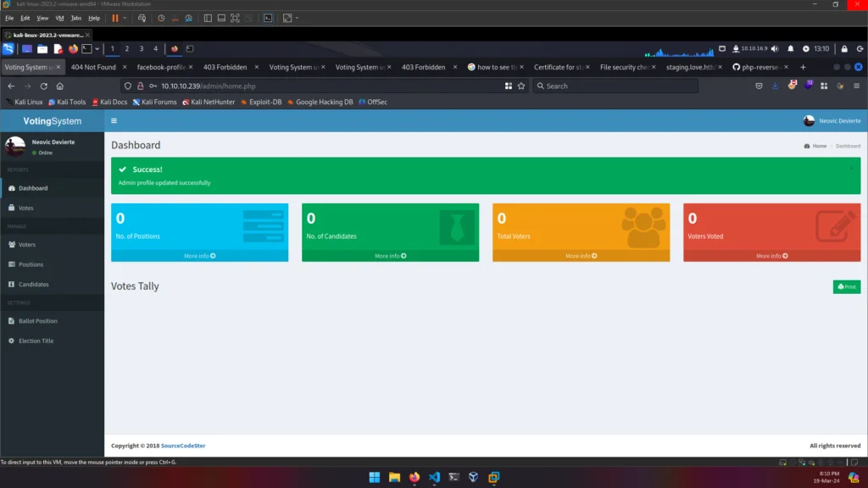The width and height of the screenshot is (868, 488).
Task: Open the Exploit-DB bookmark
Action: (x=261, y=102)
